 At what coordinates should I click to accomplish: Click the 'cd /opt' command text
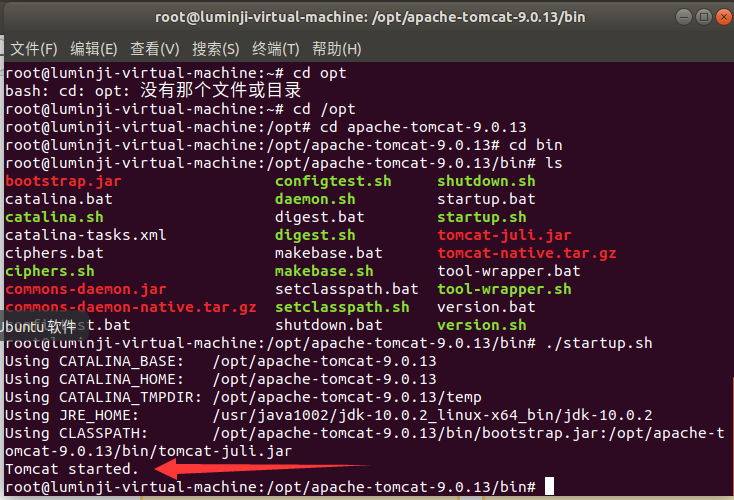pos(324,109)
